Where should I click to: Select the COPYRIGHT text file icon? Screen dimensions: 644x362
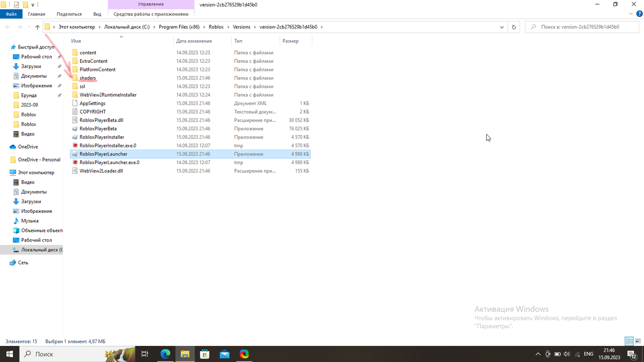point(75,112)
